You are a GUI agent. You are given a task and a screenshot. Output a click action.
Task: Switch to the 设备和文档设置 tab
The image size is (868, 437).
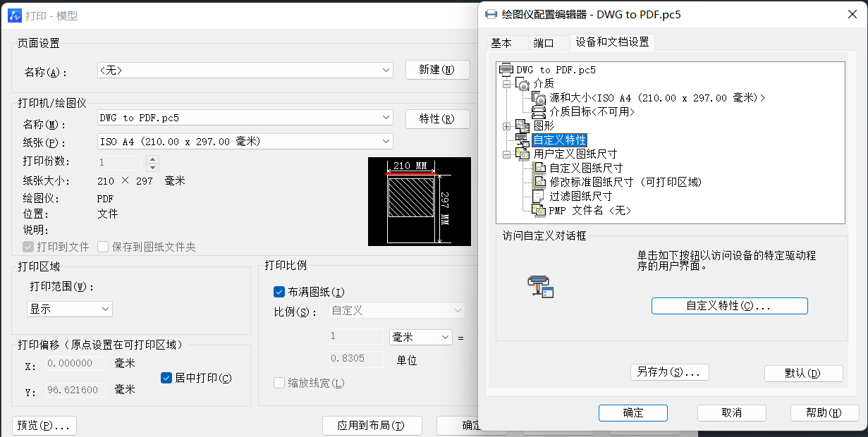coord(612,42)
